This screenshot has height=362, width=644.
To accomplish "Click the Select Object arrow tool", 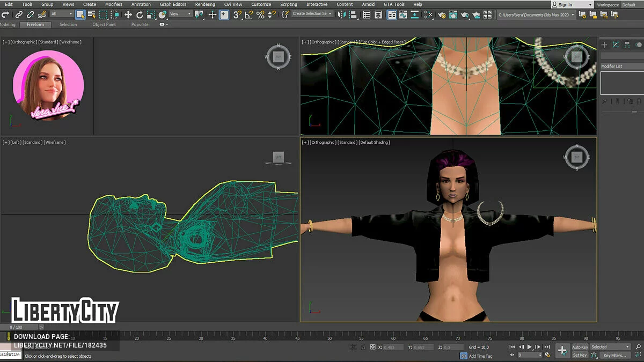I will point(80,14).
